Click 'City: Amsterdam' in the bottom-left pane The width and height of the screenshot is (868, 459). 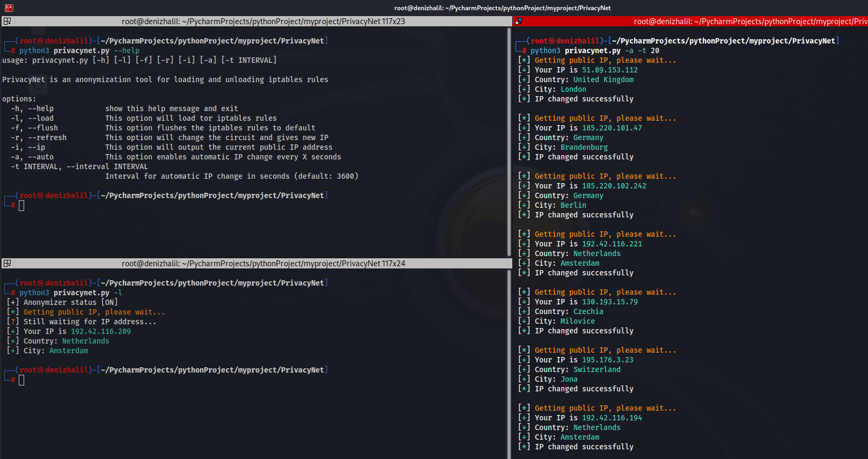(x=56, y=351)
